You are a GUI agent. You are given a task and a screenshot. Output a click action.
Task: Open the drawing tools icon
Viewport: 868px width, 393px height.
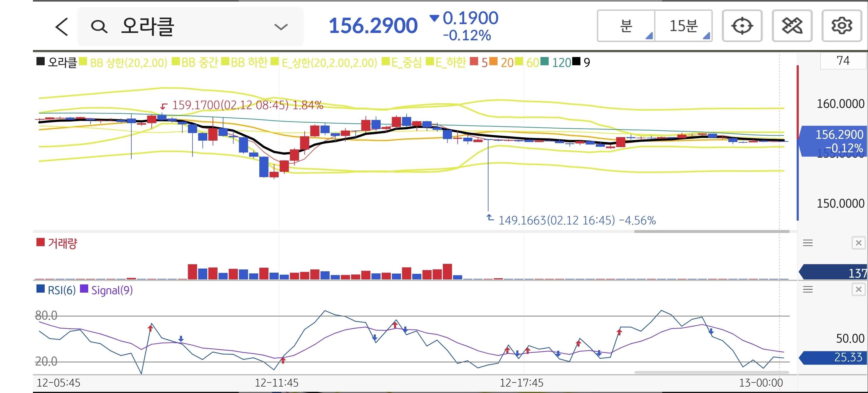(792, 26)
